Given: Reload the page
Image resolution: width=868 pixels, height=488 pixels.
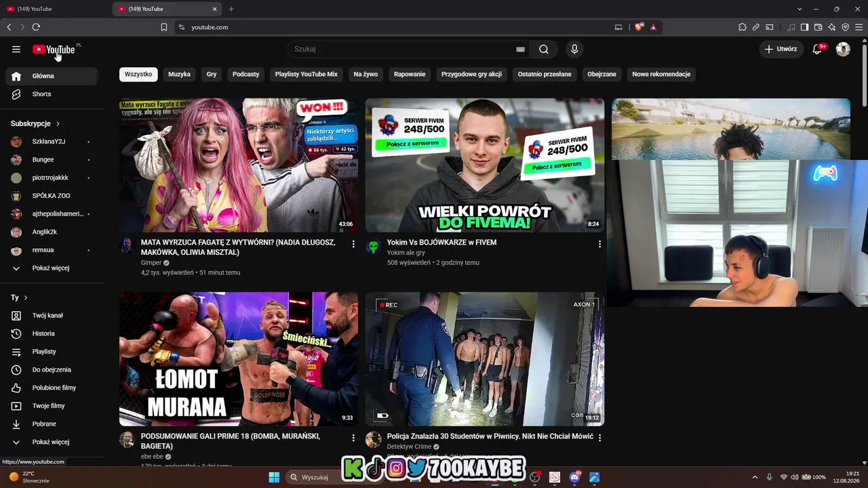Looking at the screenshot, I should (x=36, y=27).
